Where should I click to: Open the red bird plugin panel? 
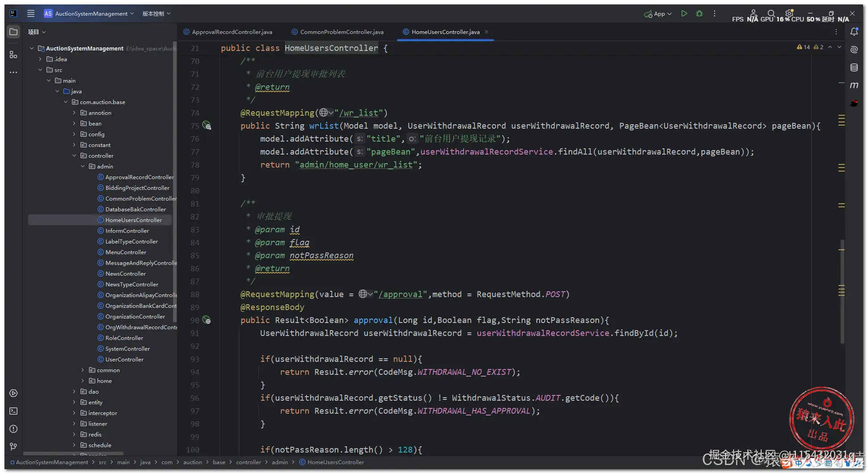point(854,103)
